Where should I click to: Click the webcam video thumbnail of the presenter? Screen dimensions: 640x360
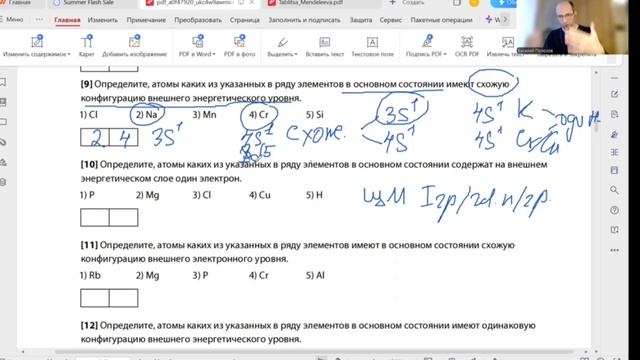(572, 27)
